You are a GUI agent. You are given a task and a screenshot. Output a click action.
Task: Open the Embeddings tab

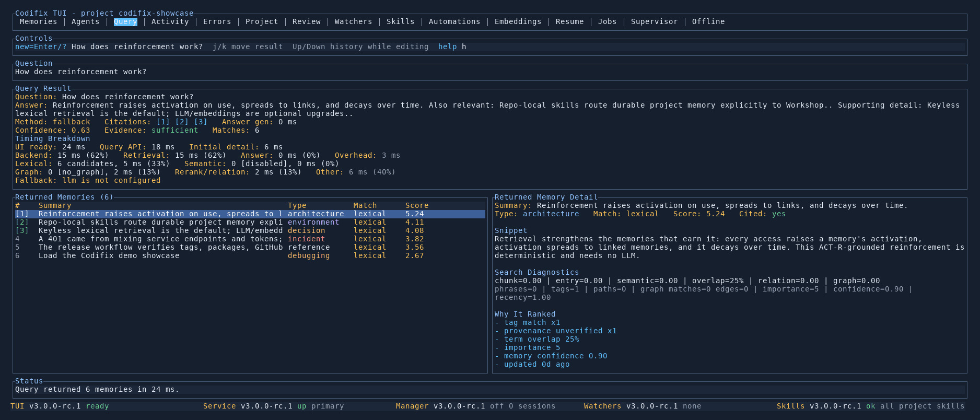coord(518,21)
